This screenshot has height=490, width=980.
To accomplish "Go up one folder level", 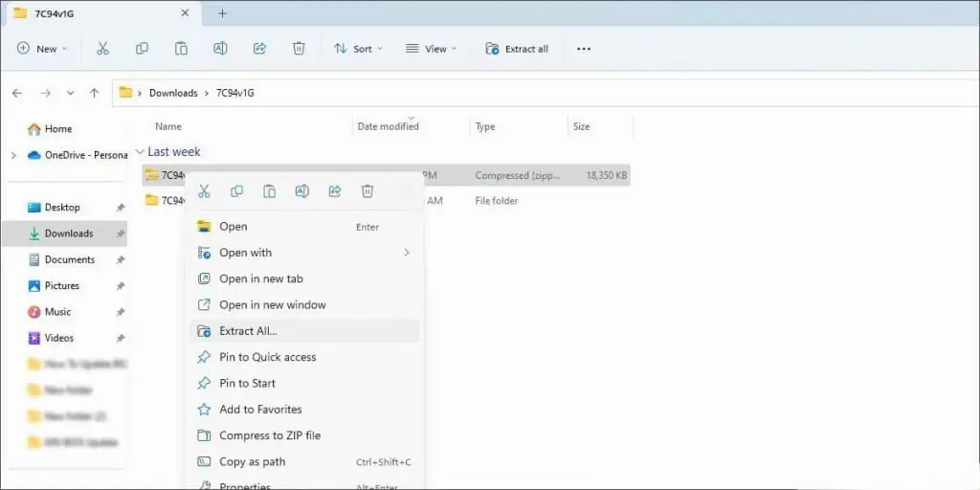I will (94, 93).
